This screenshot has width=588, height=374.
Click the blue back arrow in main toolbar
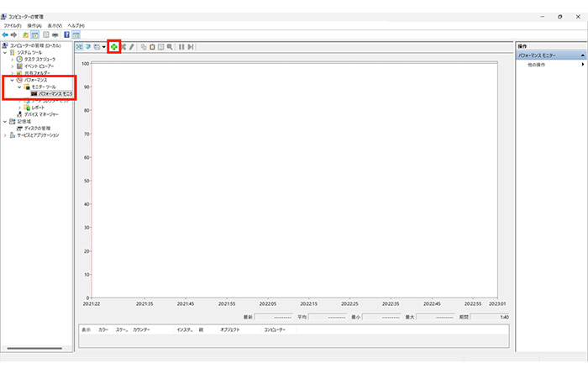click(x=5, y=34)
